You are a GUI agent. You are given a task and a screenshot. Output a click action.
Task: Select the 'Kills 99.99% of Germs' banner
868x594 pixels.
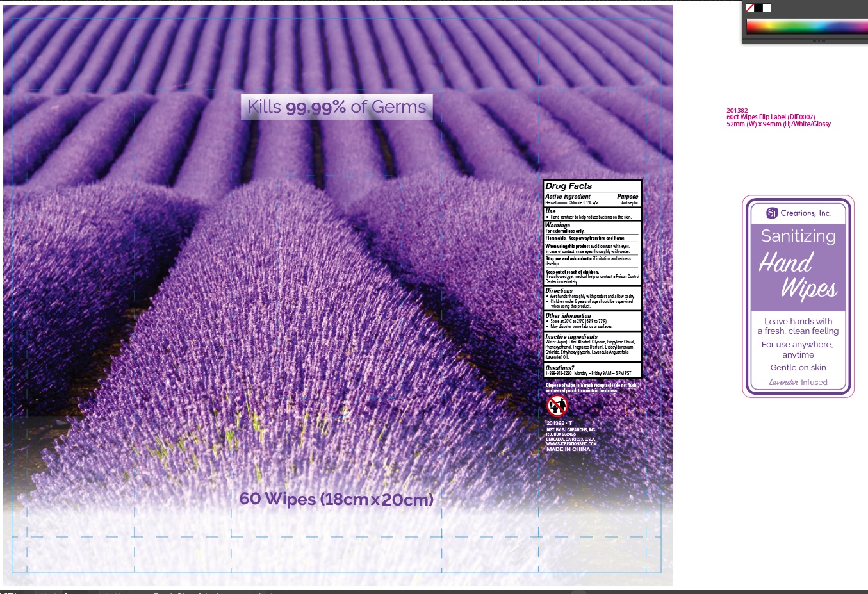(336, 107)
